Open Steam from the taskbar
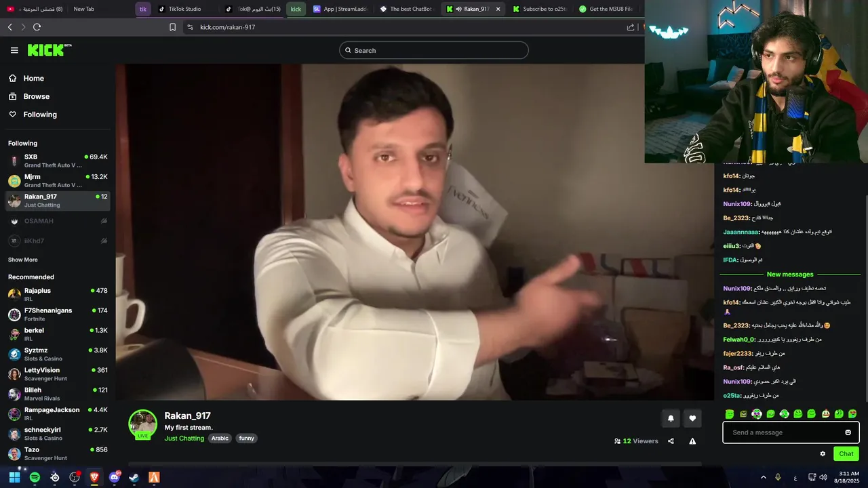 tap(134, 477)
